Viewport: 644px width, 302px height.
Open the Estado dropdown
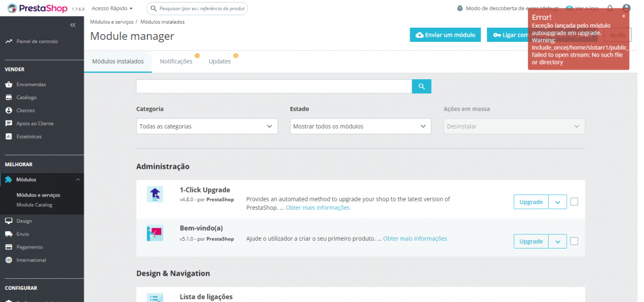[361, 126]
